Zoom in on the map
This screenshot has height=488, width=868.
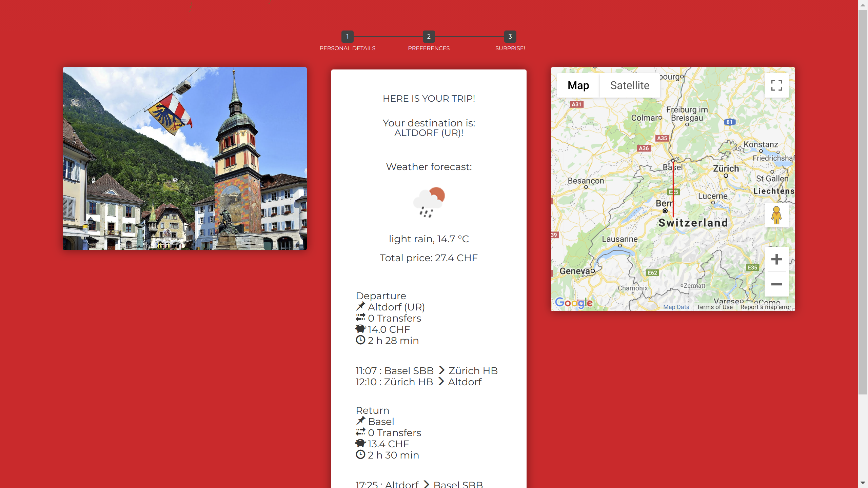pos(776,260)
